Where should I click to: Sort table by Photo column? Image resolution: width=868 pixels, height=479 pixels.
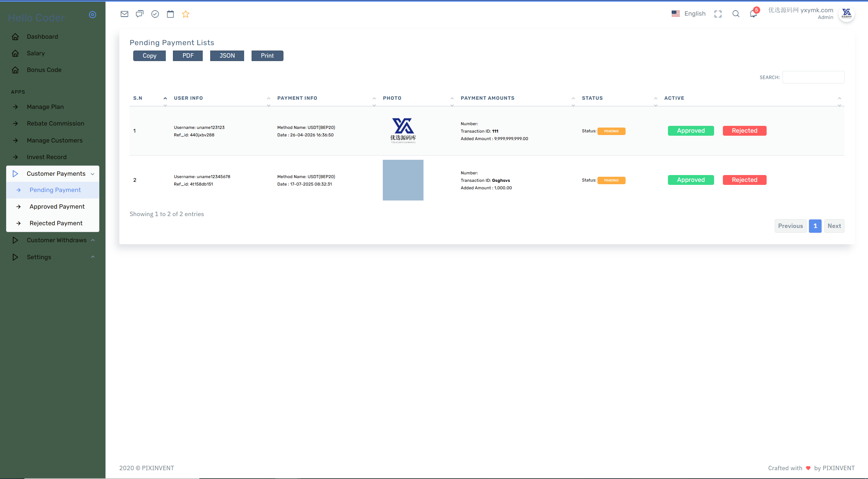[418, 98]
